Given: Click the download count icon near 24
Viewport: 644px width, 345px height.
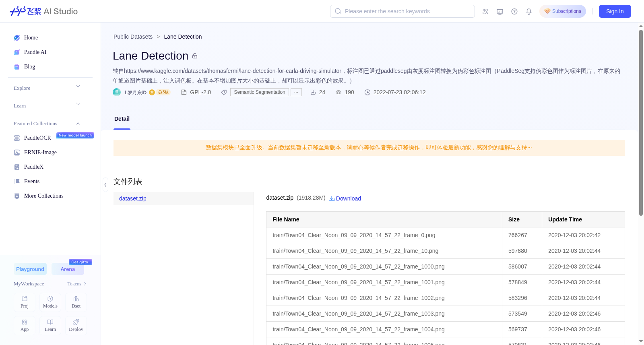Looking at the screenshot, I should [x=313, y=92].
